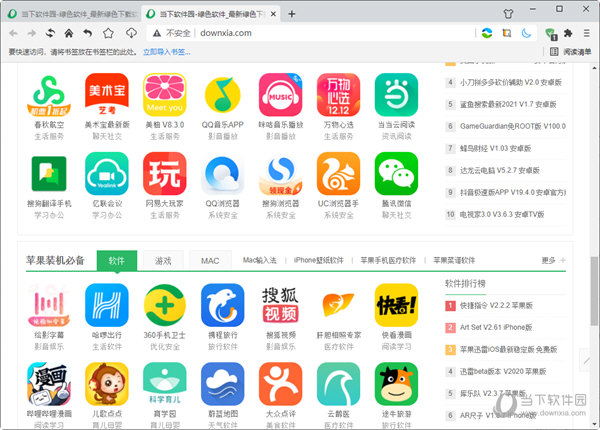This screenshot has height=430, width=600.
Task: Go to browser home page
Action: tap(69, 33)
